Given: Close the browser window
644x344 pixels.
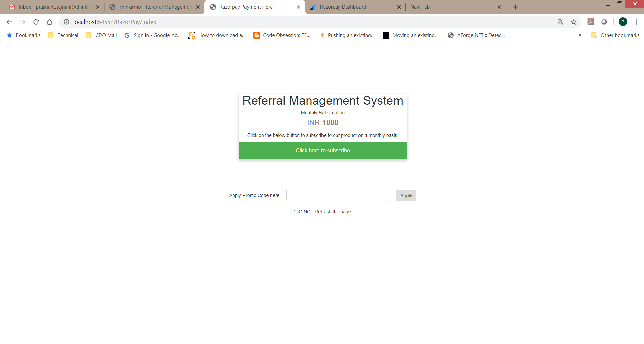Looking at the screenshot, I should tap(635, 4).
